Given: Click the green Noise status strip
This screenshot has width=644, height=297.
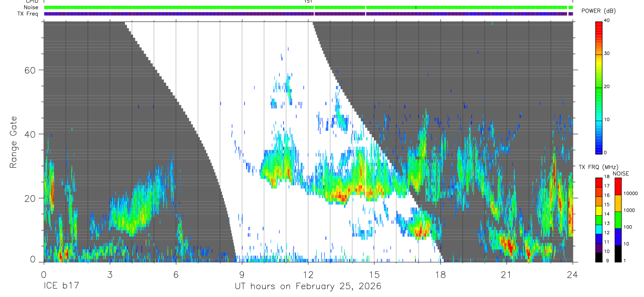Looking at the screenshot, I should coord(308,8).
